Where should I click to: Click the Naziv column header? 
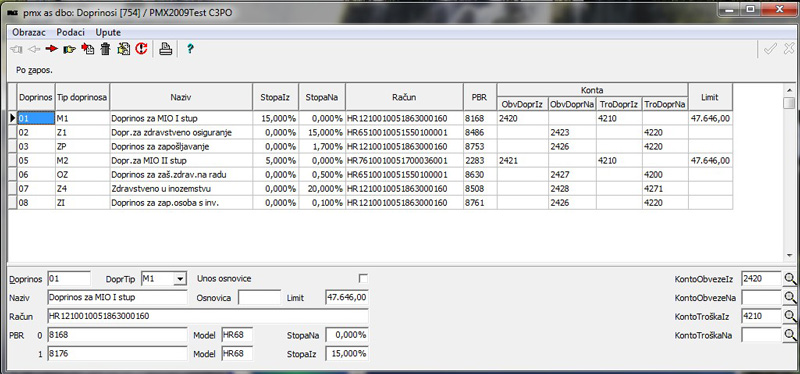[x=181, y=97]
